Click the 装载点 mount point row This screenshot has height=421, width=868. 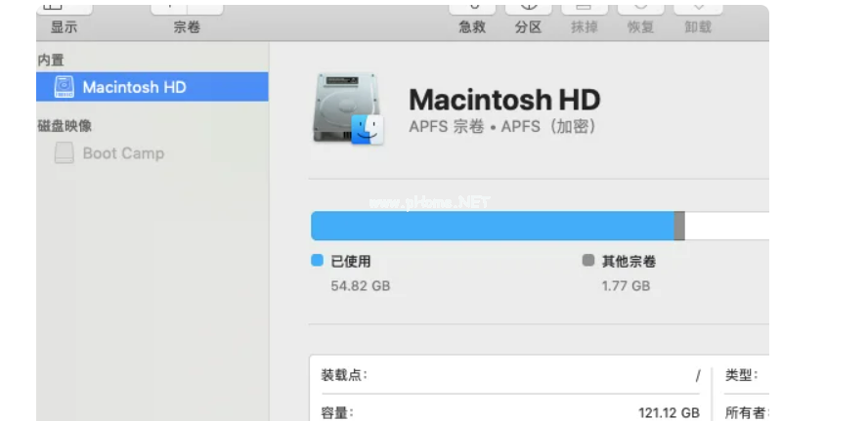[x=510, y=375]
